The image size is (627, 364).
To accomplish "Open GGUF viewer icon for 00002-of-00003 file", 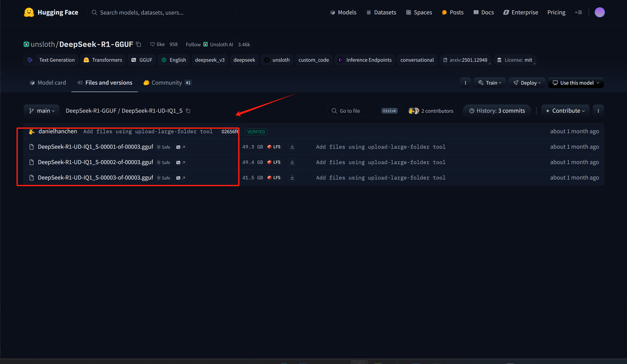I will click(181, 163).
